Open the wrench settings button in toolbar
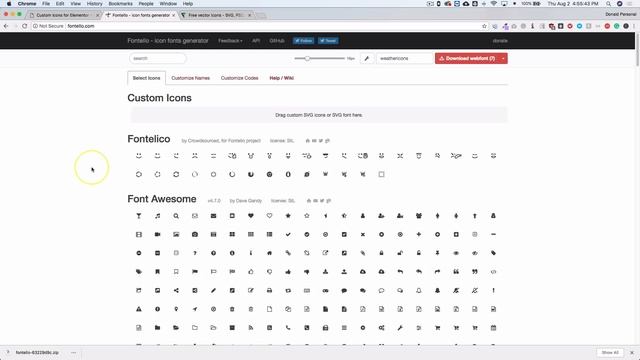640x360 pixels. point(367,58)
